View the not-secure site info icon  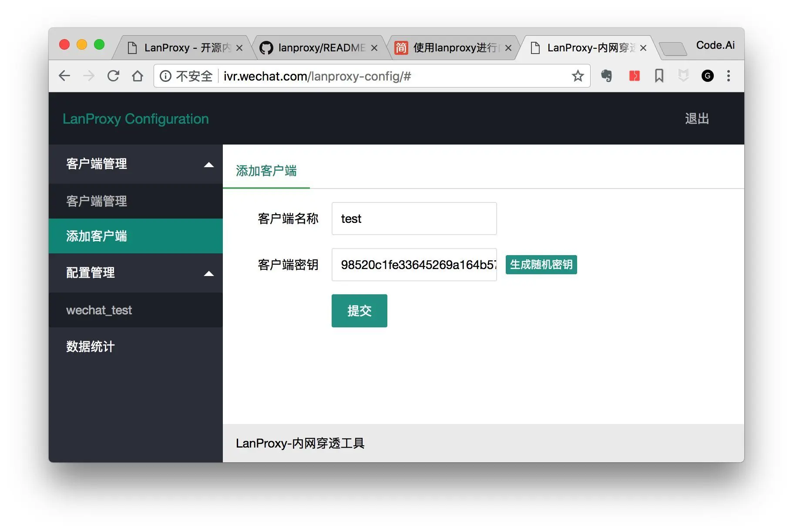pos(165,76)
